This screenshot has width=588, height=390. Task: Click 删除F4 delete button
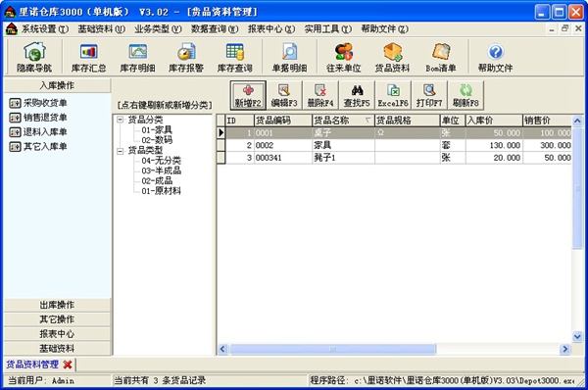(x=320, y=95)
